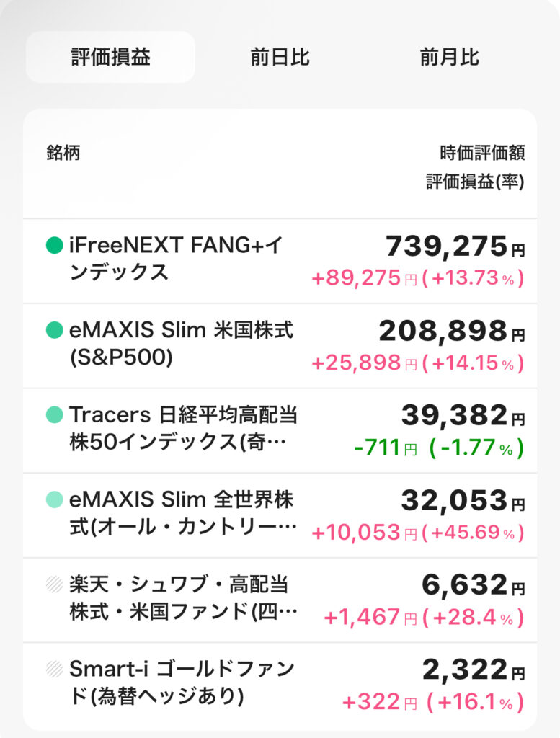Open Smart-i ゴールドファンド details

click(280, 685)
